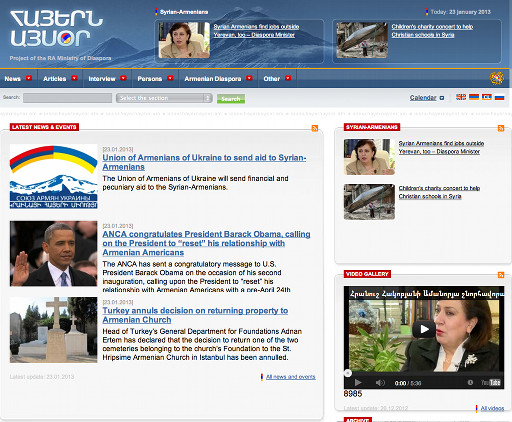Click the video view count '8985'
This screenshot has height=422, width=512.
[x=353, y=394]
